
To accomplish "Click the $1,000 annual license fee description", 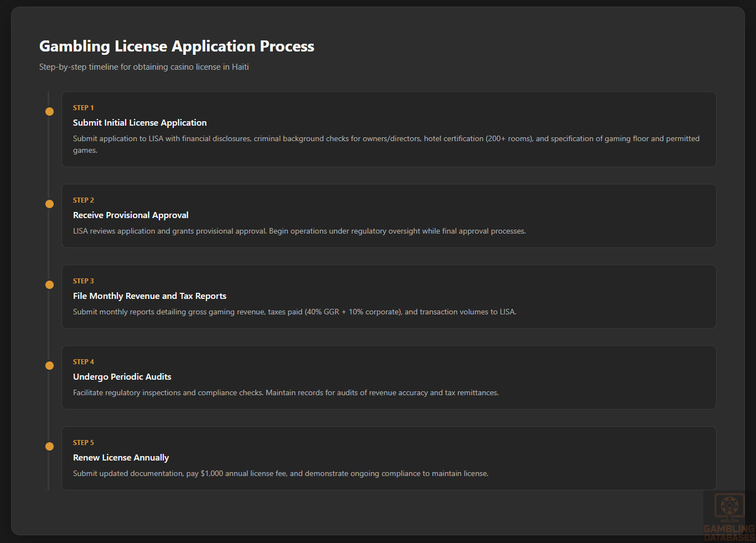I will (x=281, y=474).
